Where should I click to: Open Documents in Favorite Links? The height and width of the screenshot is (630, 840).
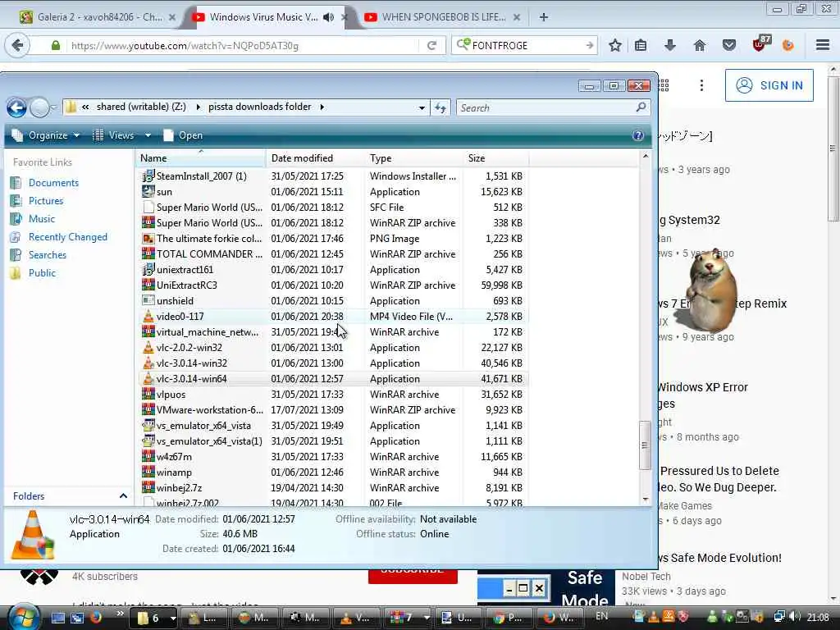53,183
